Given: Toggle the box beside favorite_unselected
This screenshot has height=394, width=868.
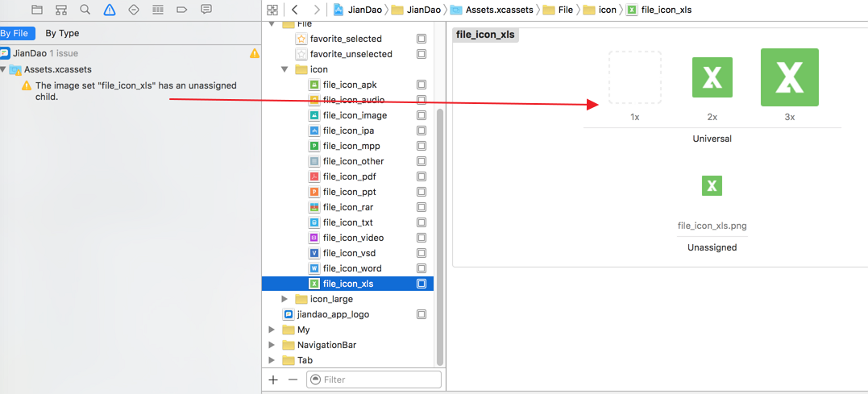Looking at the screenshot, I should pos(422,54).
